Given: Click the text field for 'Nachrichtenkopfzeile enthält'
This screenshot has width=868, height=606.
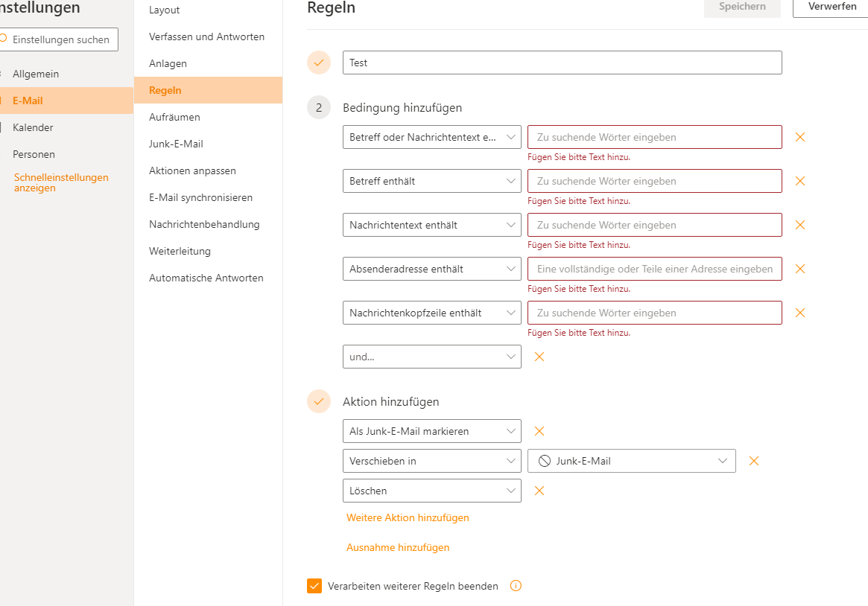Looking at the screenshot, I should (655, 313).
